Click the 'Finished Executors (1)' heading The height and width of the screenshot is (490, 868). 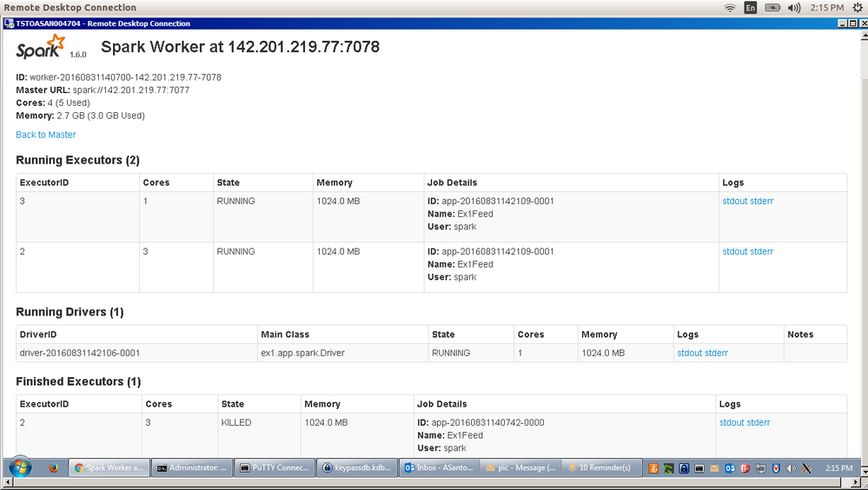(x=78, y=381)
